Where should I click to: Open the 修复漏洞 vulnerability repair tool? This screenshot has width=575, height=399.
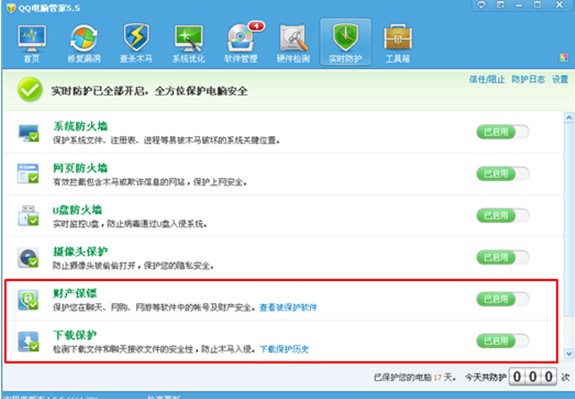click(84, 43)
